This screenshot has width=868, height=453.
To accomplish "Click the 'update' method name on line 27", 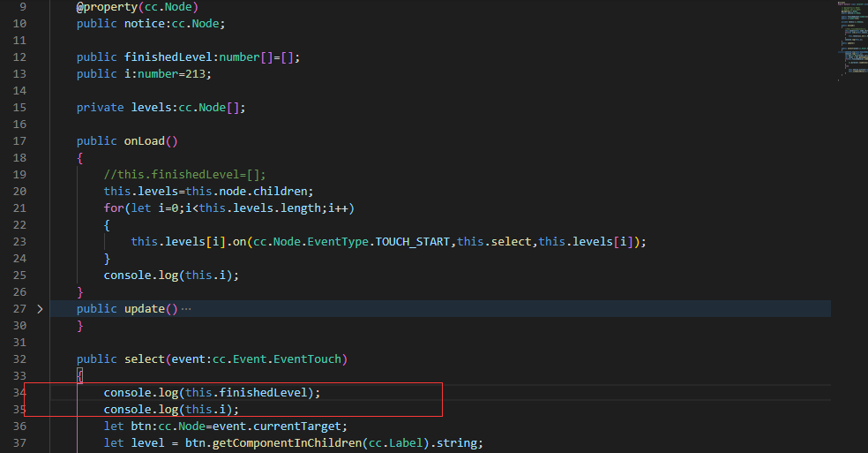I will click(145, 309).
